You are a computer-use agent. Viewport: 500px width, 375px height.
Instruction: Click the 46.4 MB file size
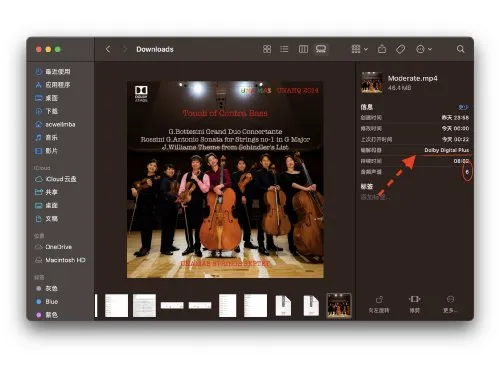click(399, 88)
